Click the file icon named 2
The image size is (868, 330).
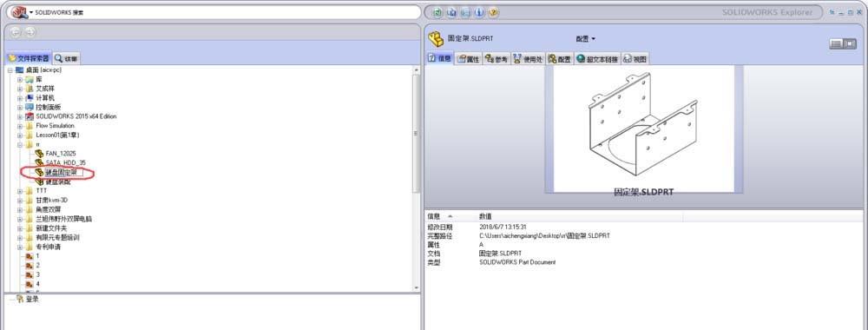pos(30,266)
